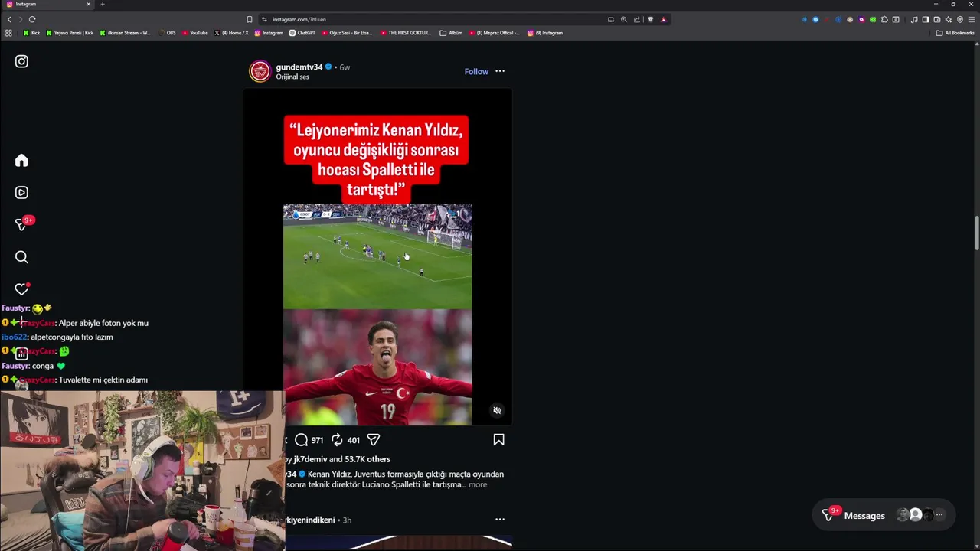Bookmark the current page in address bar
The width and height of the screenshot is (980, 551).
pos(250,19)
